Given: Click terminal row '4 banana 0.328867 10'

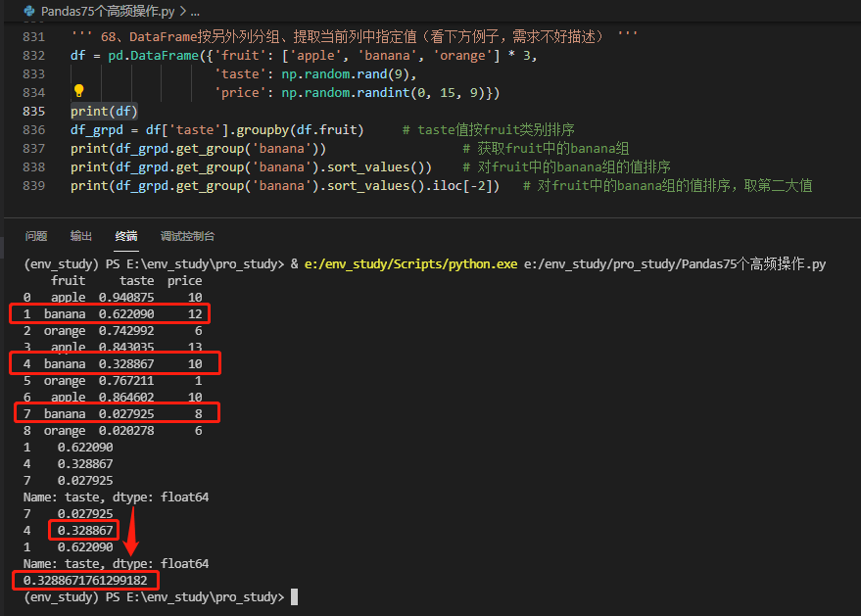Looking at the screenshot, I should (x=113, y=364).
